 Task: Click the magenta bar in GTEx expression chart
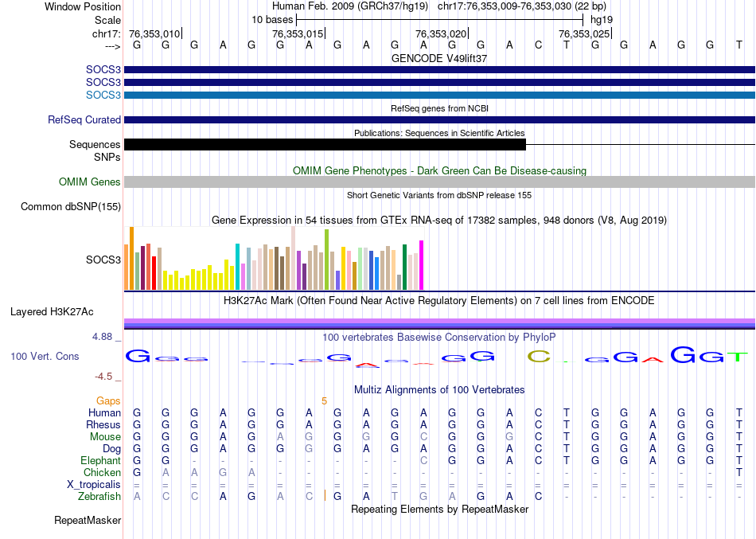pos(422,265)
